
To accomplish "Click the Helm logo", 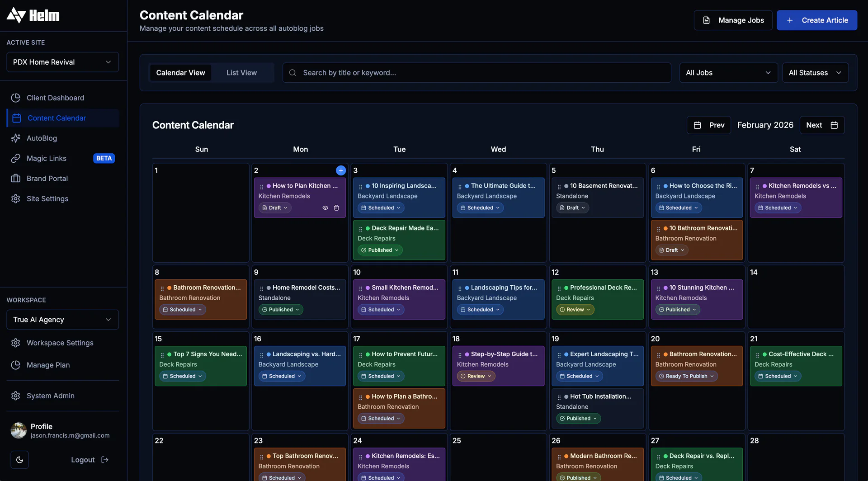I will coord(33,15).
